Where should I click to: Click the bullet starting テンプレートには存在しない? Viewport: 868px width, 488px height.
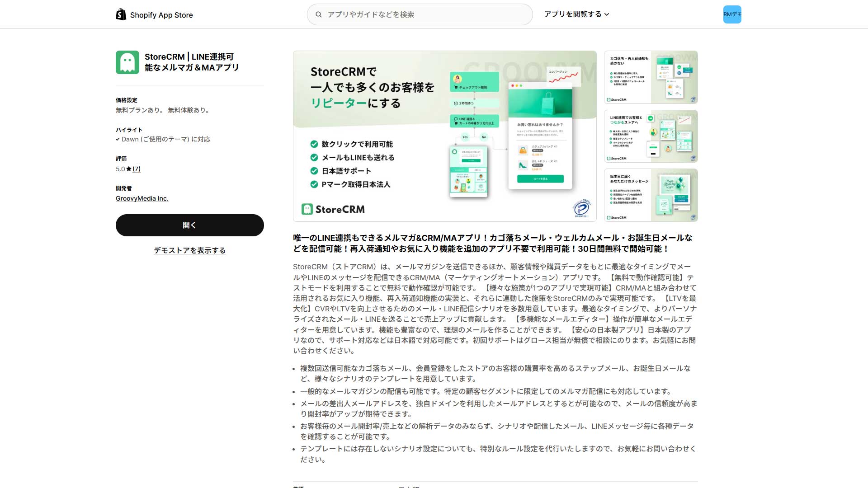pyautogui.click(x=498, y=454)
